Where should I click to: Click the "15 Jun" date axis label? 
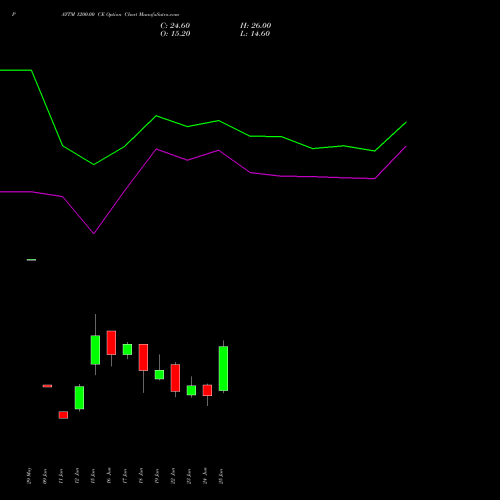click(93, 476)
